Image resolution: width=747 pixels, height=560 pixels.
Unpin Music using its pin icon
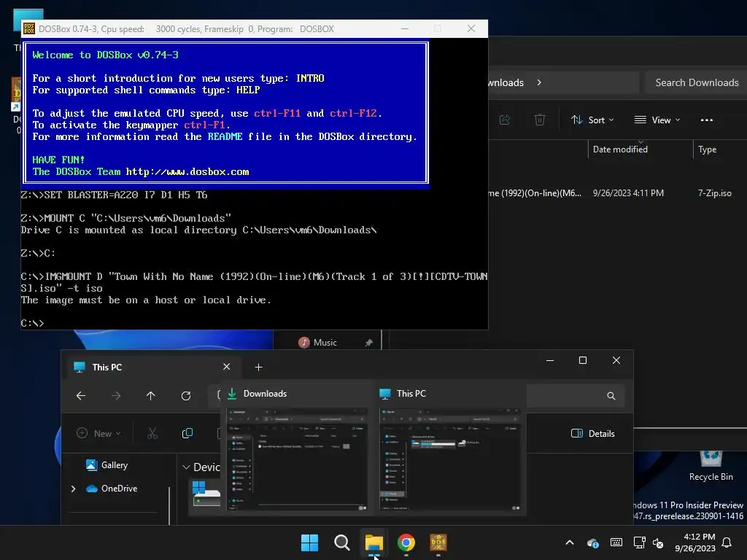[368, 343]
